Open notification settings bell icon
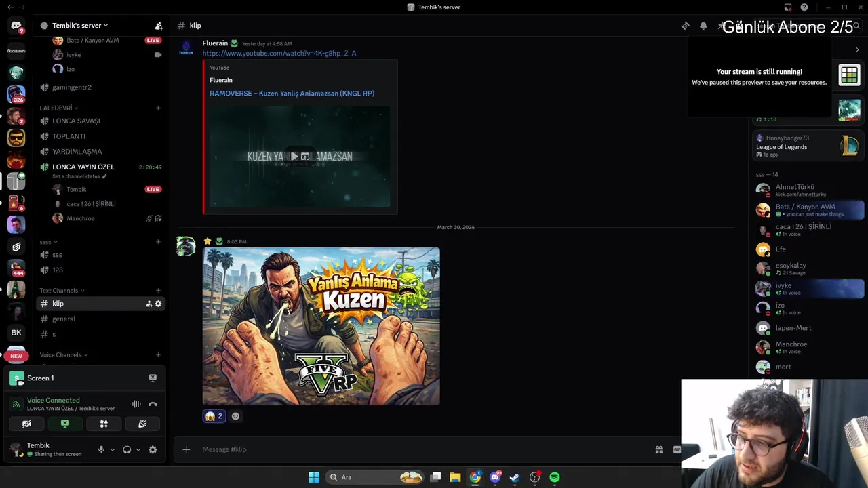 coord(703,26)
